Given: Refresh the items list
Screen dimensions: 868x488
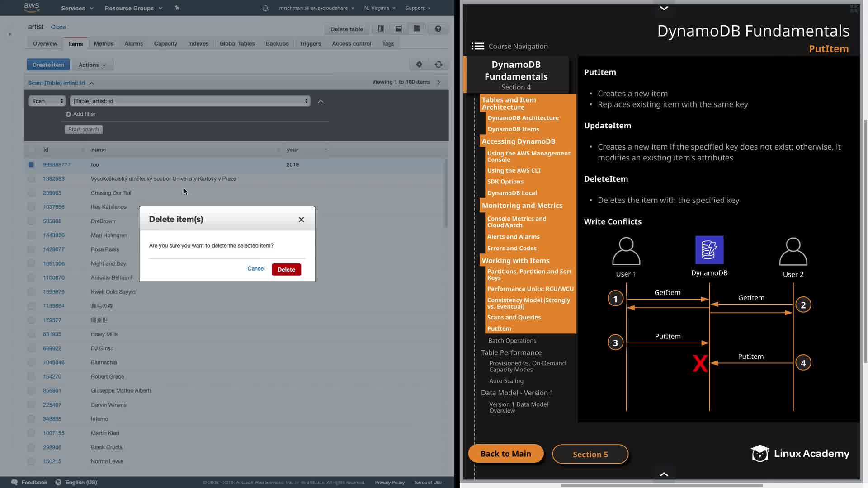Looking at the screenshot, I should coord(439,65).
